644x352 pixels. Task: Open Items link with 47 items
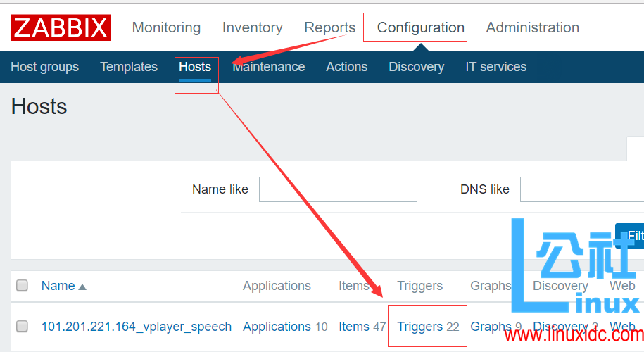click(x=354, y=327)
